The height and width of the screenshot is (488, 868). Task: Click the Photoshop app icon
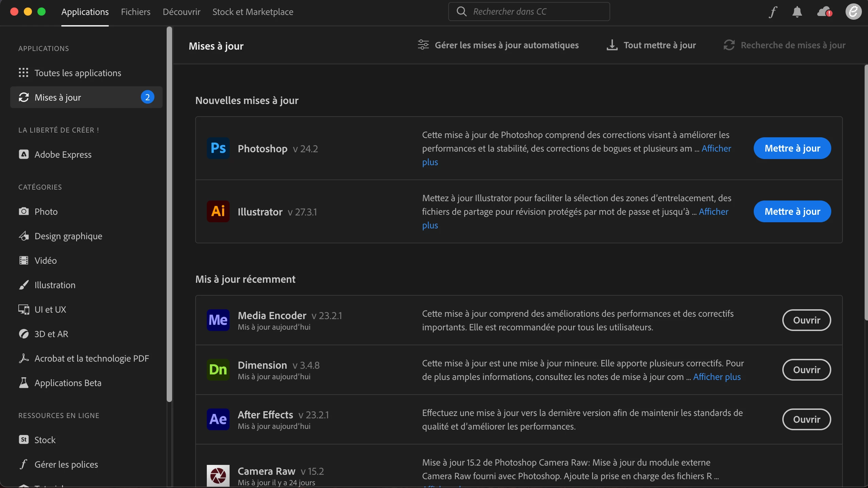[218, 149]
